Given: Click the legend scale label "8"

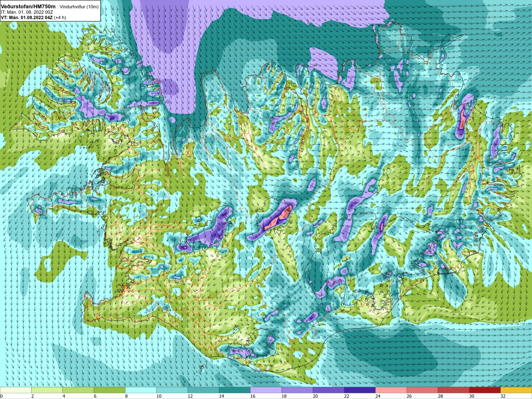Looking at the screenshot, I should (x=126, y=397).
